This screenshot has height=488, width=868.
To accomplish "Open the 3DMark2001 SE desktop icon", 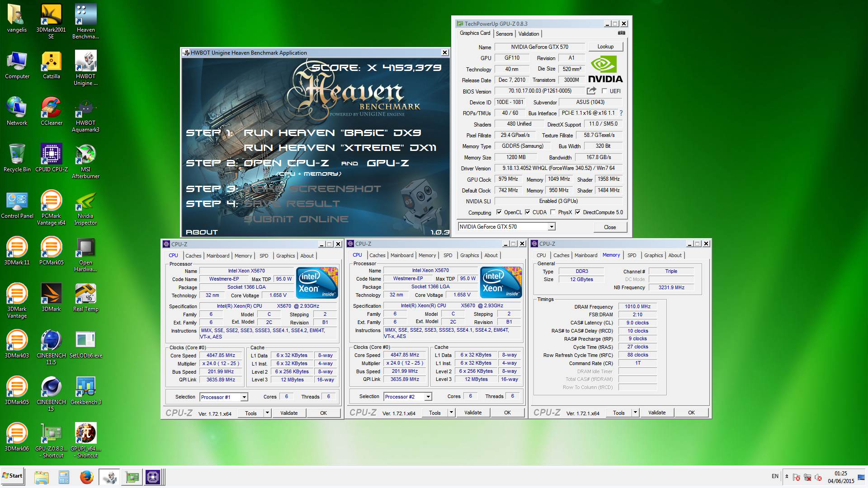I will click(51, 21).
